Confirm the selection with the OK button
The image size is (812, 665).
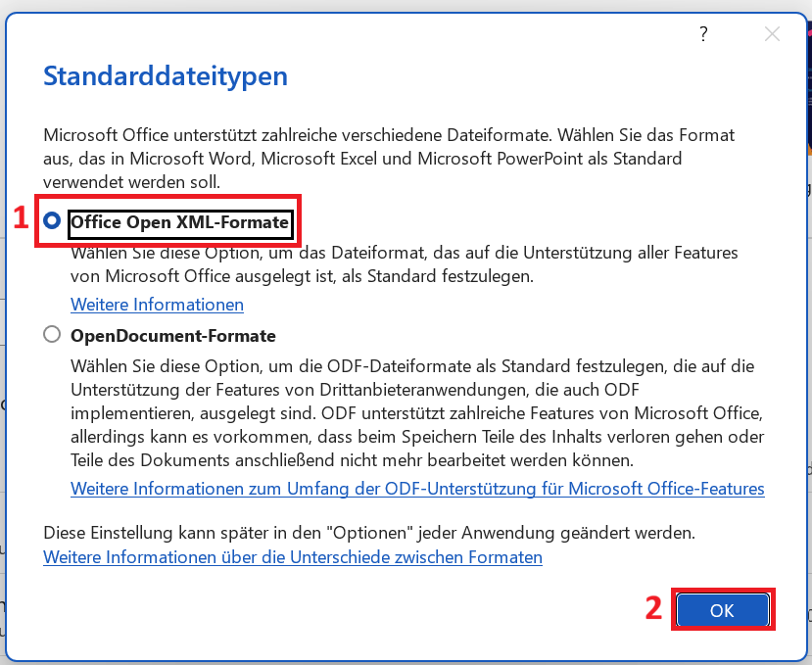[x=722, y=610]
